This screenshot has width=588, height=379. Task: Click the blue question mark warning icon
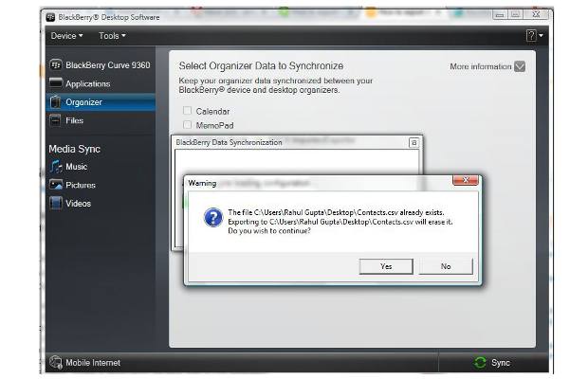tap(213, 218)
